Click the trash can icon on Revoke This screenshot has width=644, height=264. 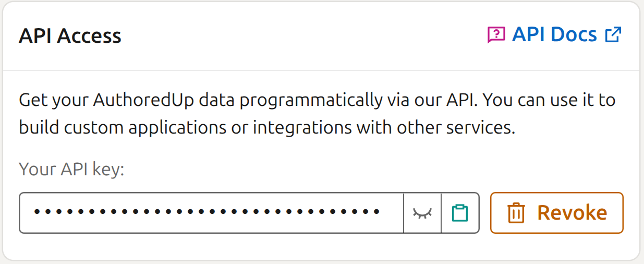[516, 213]
